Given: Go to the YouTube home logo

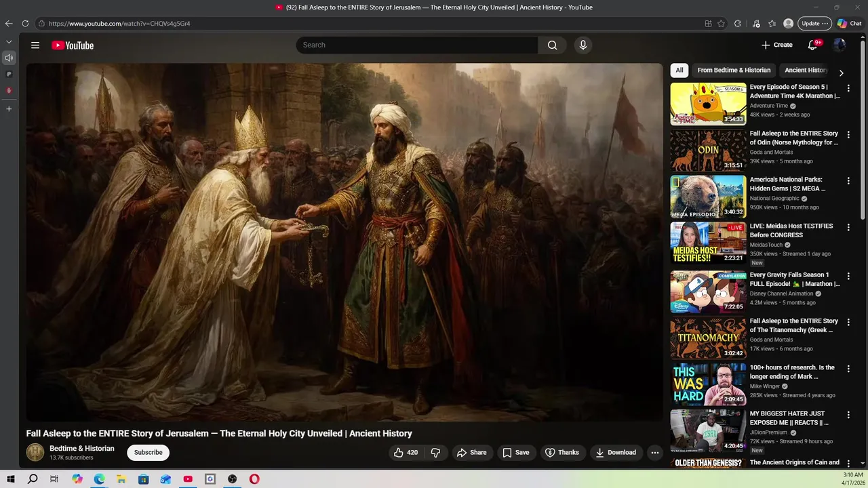Looking at the screenshot, I should [x=73, y=45].
